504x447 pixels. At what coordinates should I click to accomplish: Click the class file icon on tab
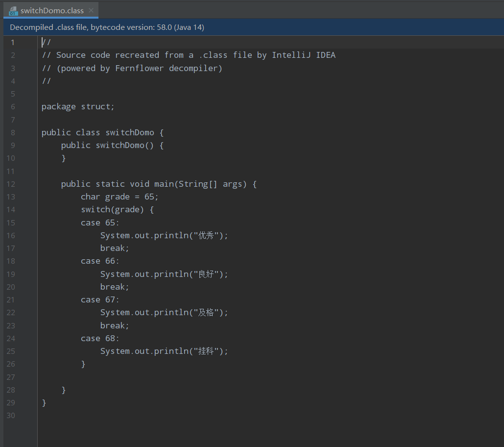click(13, 11)
